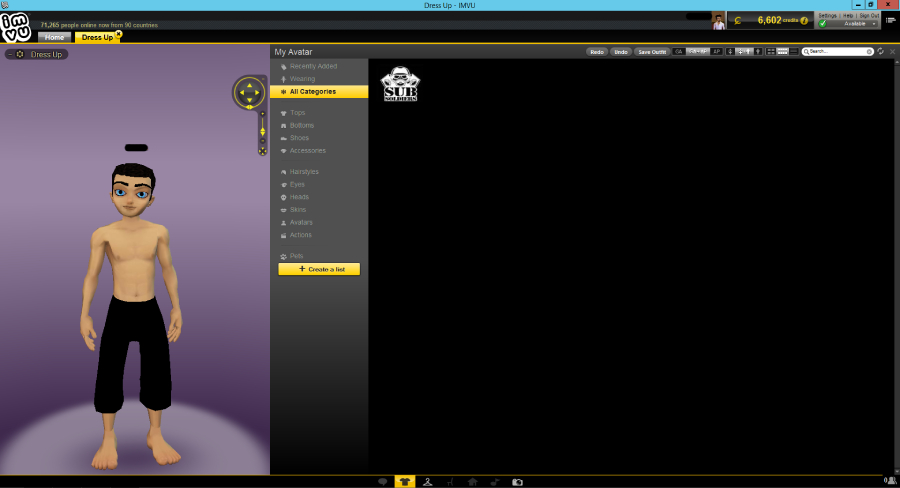This screenshot has width=900, height=488.
Task: Click the IMVU logo
Action: [x=15, y=27]
